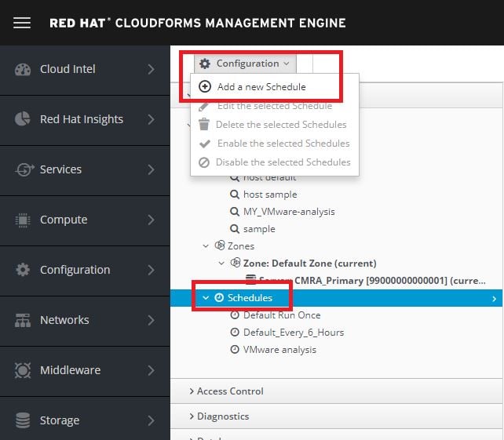Click the Networks topology icon
Image resolution: width=504 pixels, height=440 pixels.
[23, 320]
